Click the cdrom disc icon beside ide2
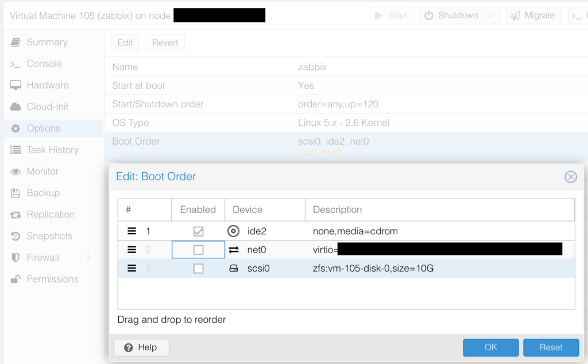This screenshot has width=588, height=364. tap(233, 231)
